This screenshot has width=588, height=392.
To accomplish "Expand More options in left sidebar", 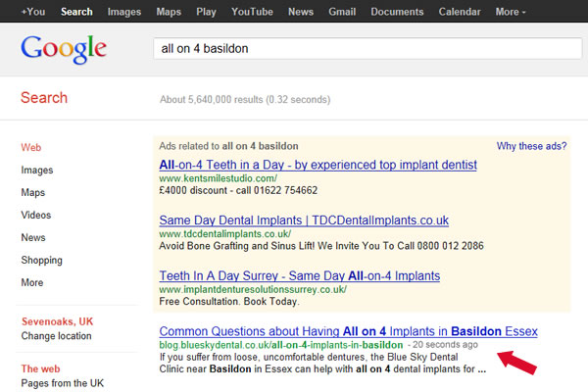I will point(32,283).
